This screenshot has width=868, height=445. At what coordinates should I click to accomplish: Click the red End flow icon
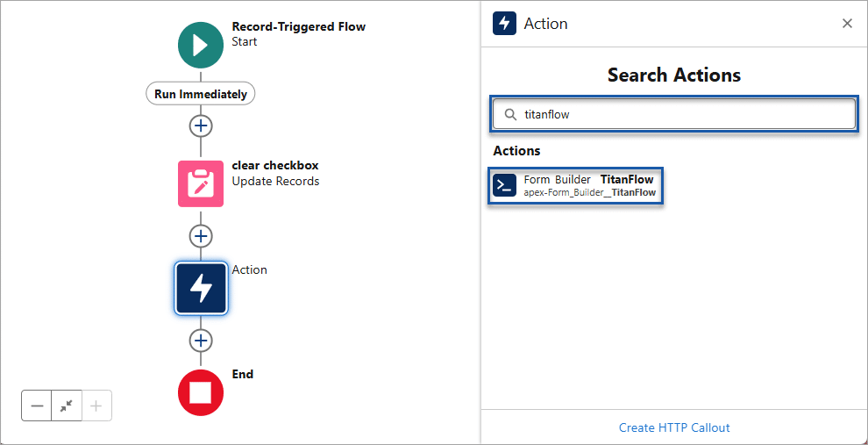pos(201,392)
